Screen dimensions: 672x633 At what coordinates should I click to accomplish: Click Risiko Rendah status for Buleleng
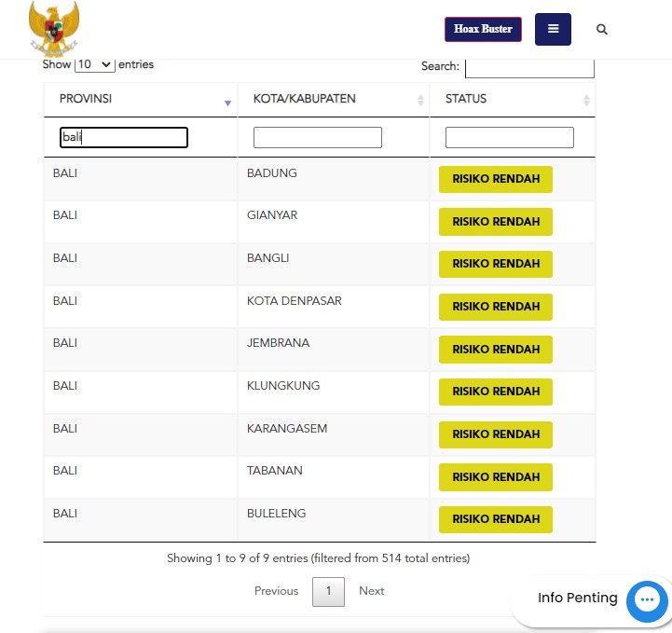(496, 519)
